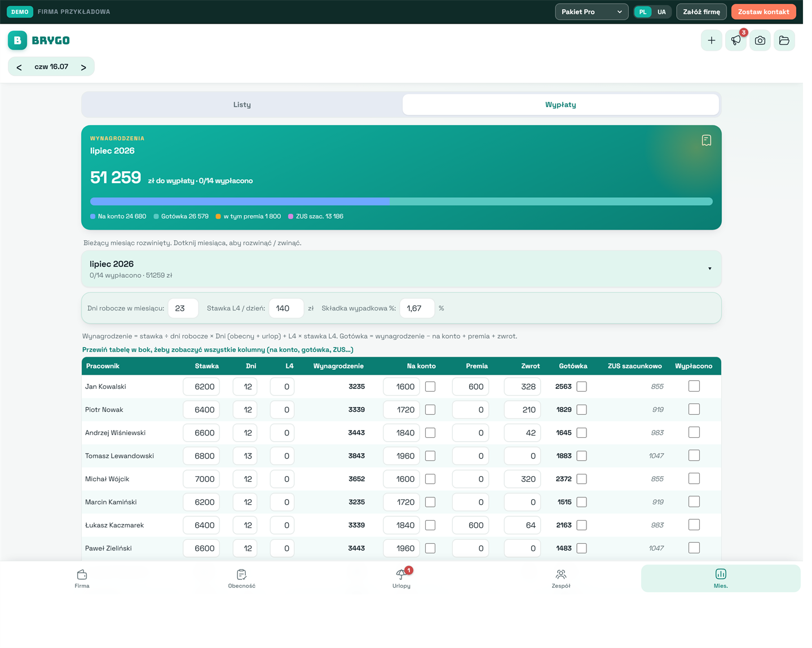Click the Zostaw kontakt button
This screenshot has height=648, width=812.
764,12
